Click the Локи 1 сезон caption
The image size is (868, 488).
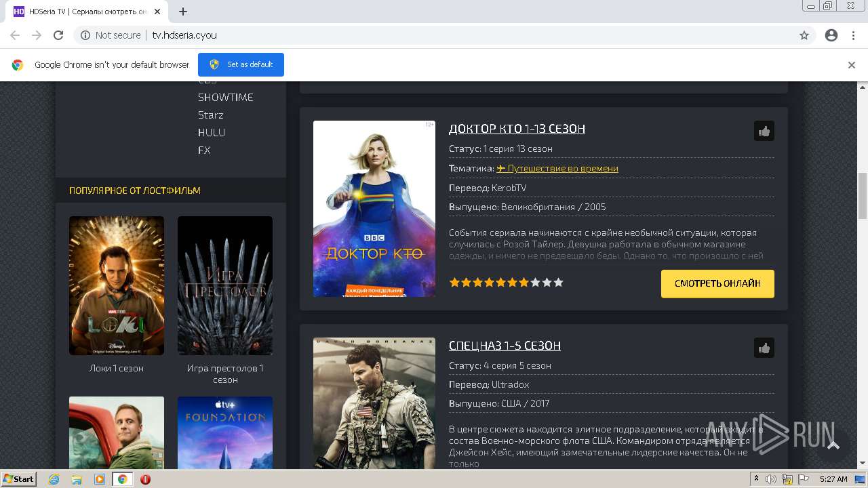pyautogui.click(x=117, y=368)
